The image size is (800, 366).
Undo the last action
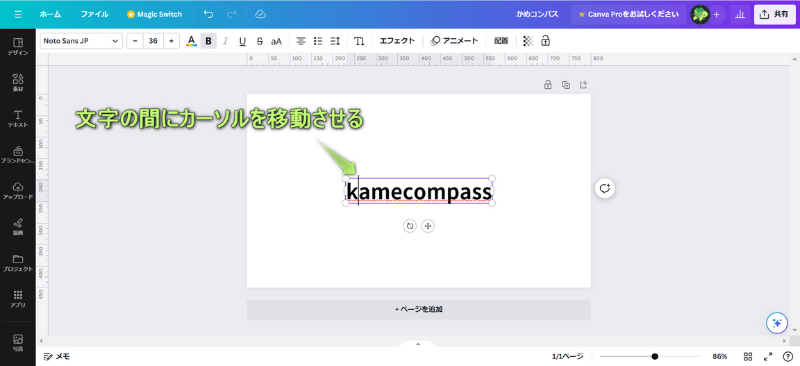coord(208,14)
